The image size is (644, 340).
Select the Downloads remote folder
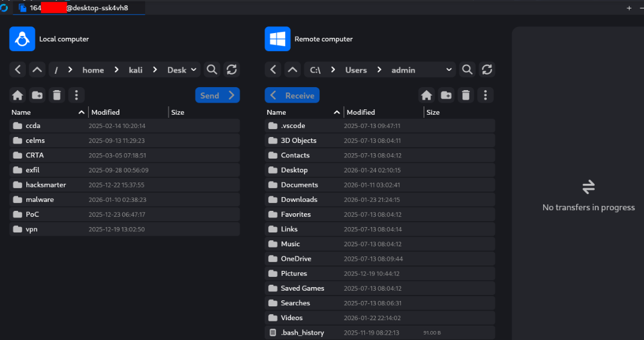pyautogui.click(x=380, y=200)
